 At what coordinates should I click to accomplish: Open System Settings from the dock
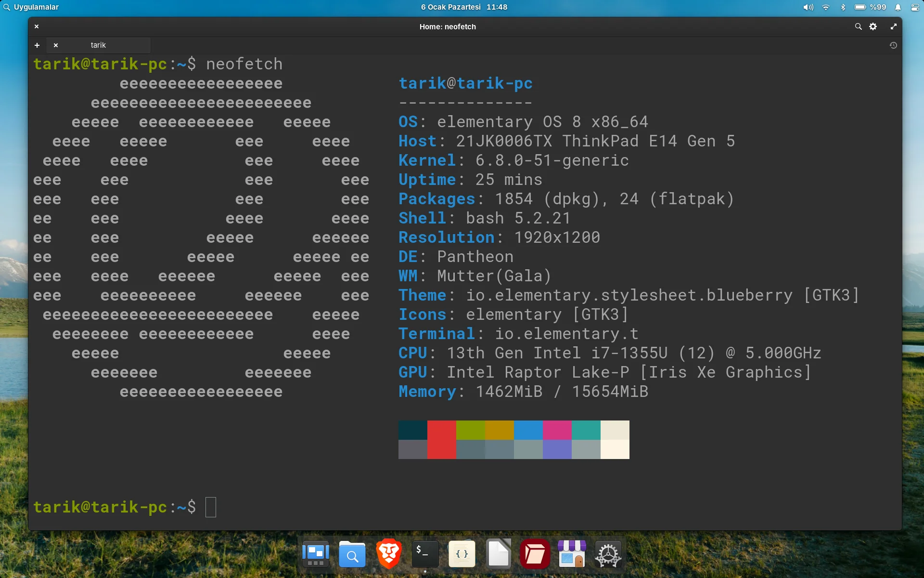(x=608, y=554)
